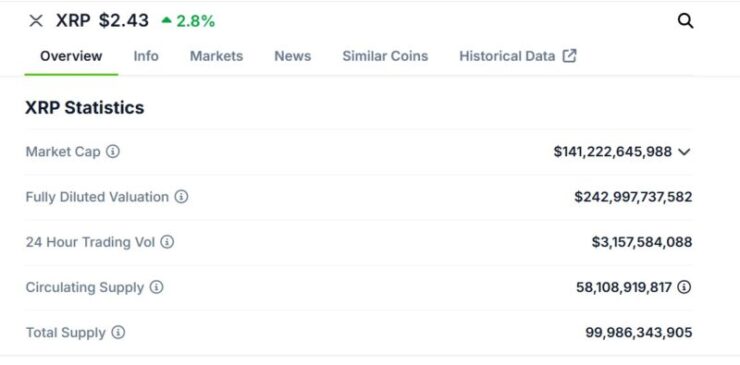Click info icon next to 58,108,919,817 value
Image resolution: width=740 pixels, height=365 pixels.
click(684, 287)
